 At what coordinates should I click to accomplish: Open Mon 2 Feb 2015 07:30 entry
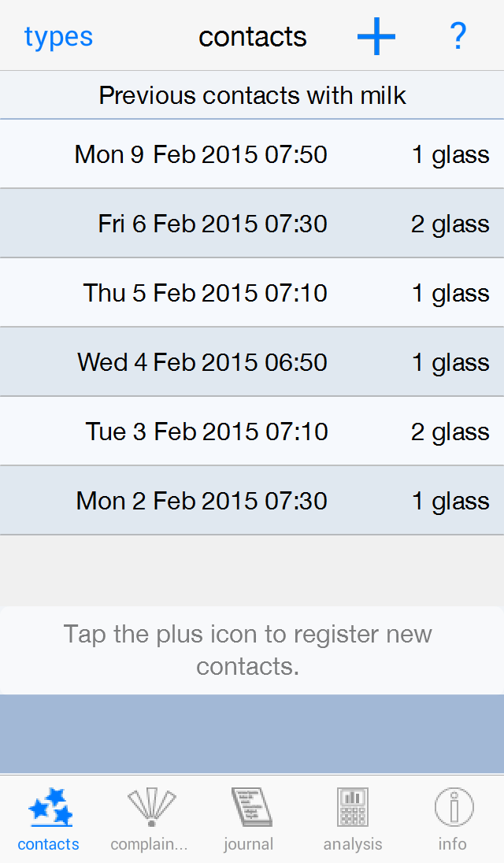(x=252, y=501)
